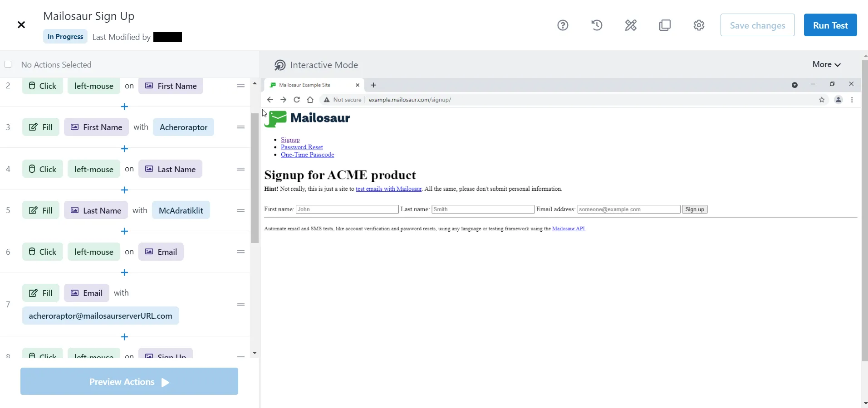The image size is (868, 408).
Task: Open a new tab in embedded browser
Action: [373, 85]
